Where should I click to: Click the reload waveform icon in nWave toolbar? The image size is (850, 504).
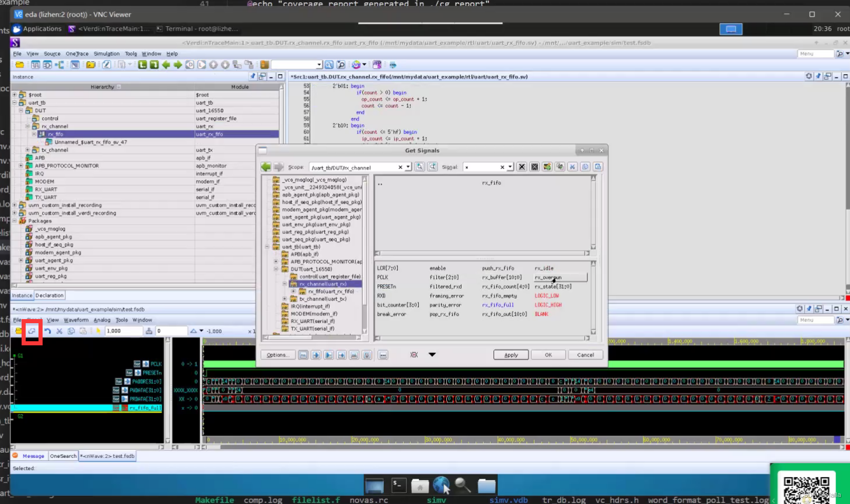click(32, 331)
